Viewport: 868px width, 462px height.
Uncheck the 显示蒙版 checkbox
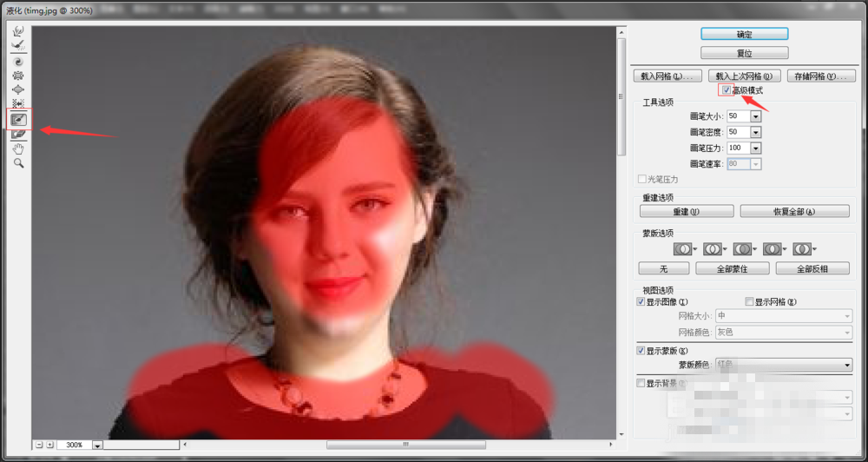[x=641, y=350]
